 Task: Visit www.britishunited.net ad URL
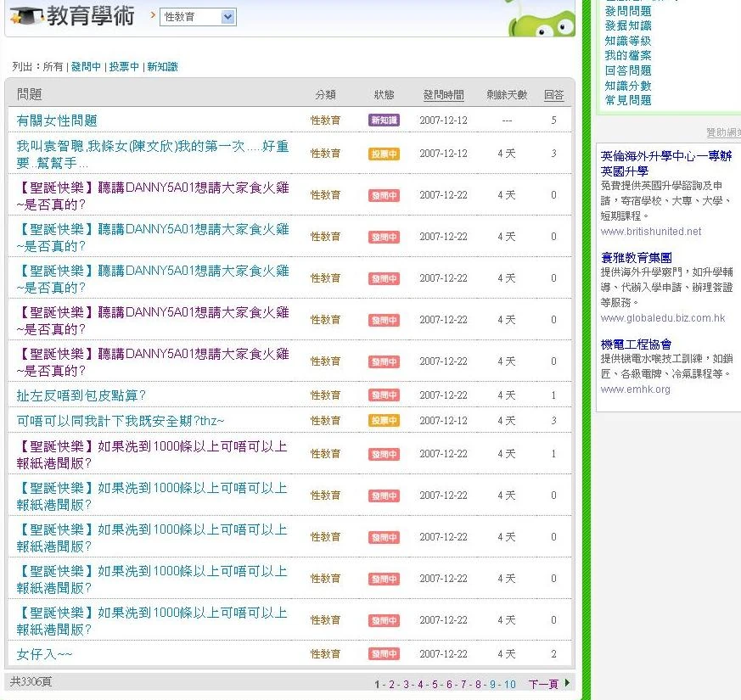click(651, 232)
